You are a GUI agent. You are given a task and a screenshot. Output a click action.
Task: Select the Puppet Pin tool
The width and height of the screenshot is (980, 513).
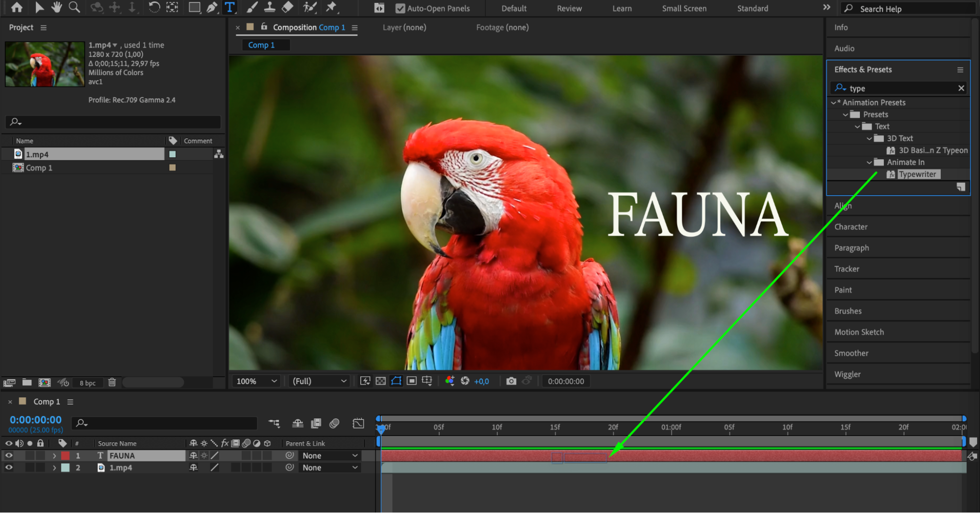tap(332, 7)
